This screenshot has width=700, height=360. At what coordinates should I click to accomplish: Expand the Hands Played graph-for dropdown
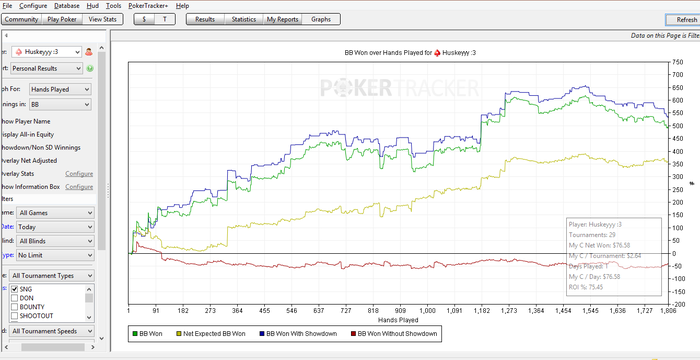60,89
